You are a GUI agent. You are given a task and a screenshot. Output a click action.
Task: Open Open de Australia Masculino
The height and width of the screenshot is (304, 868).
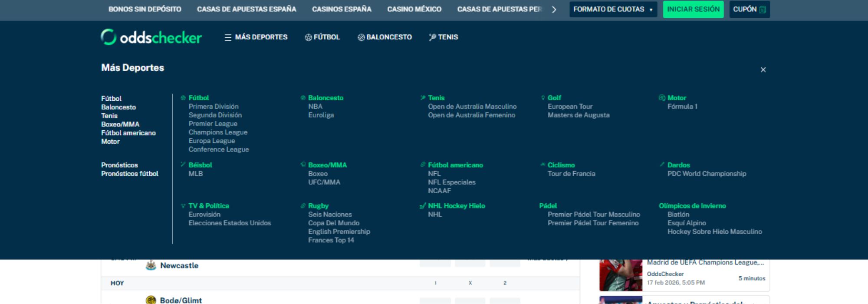[472, 106]
